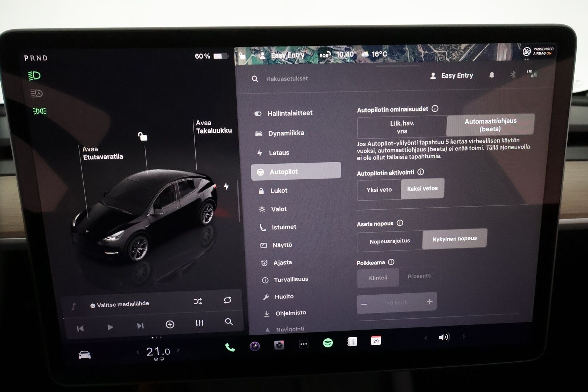Open the dashcam camera app
Image resolution: width=588 pixels, height=392 pixels.
pyautogui.click(x=279, y=345)
